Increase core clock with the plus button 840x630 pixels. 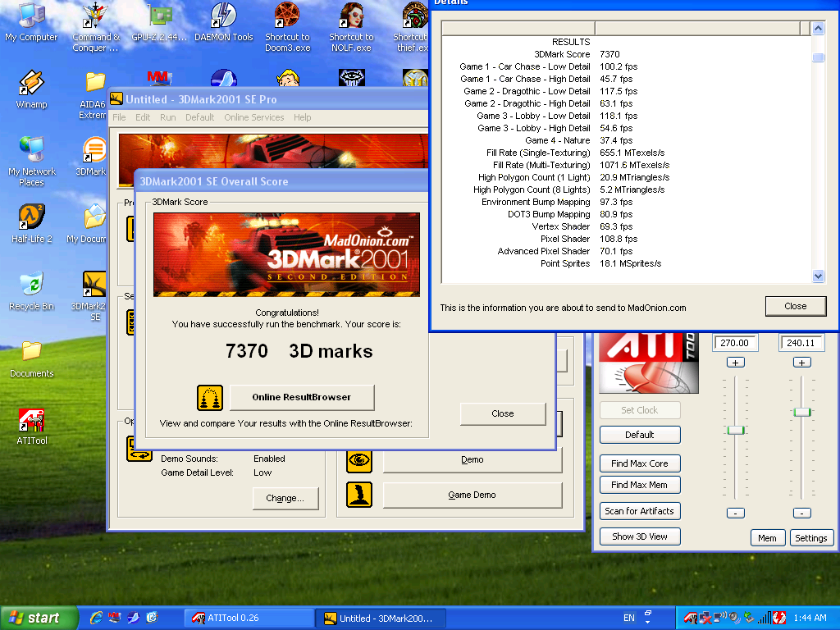tap(736, 363)
